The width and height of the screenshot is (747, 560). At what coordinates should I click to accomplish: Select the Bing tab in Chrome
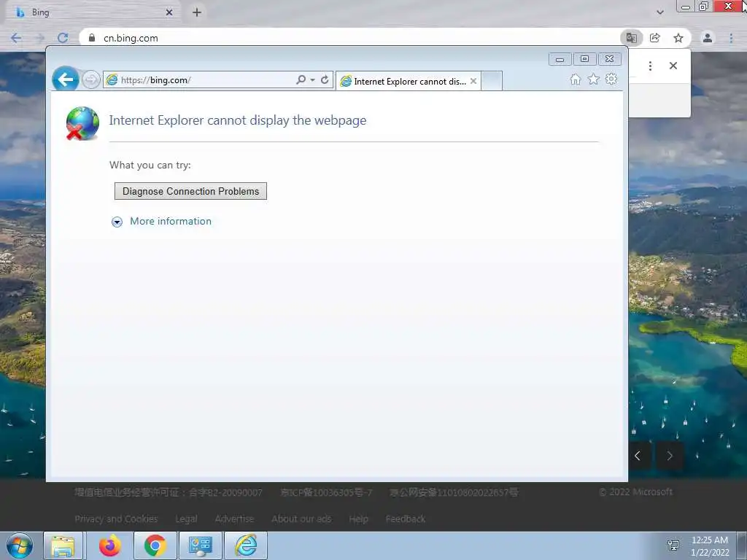[x=93, y=12]
